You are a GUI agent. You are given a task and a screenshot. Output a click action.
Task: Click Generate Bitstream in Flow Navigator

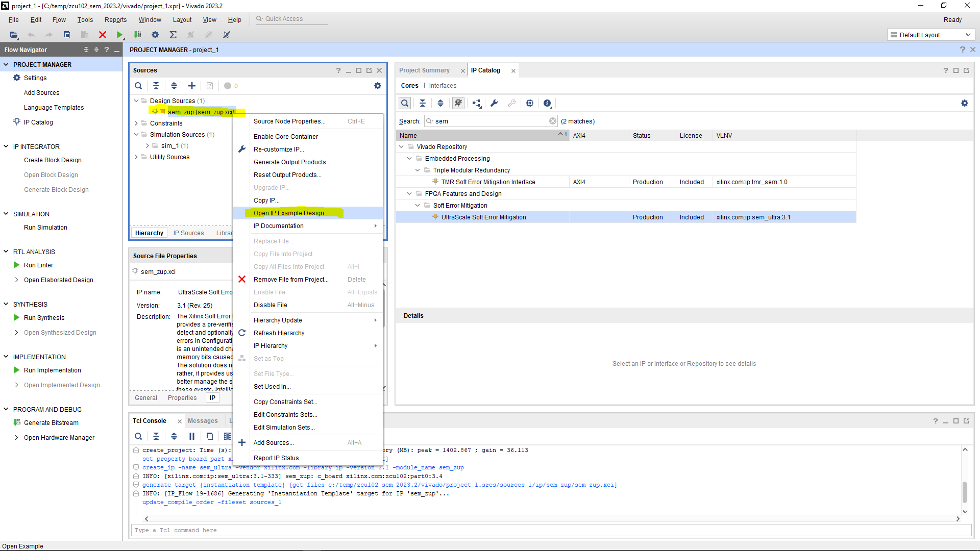pyautogui.click(x=51, y=423)
